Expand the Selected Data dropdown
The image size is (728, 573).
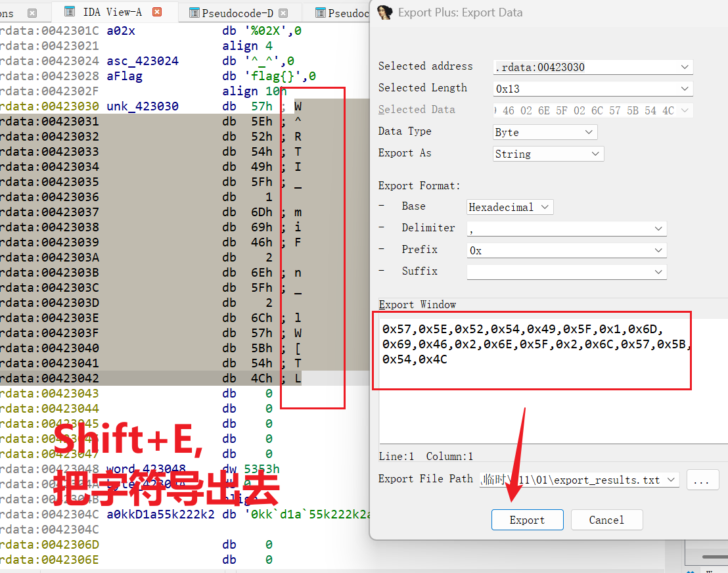(685, 110)
